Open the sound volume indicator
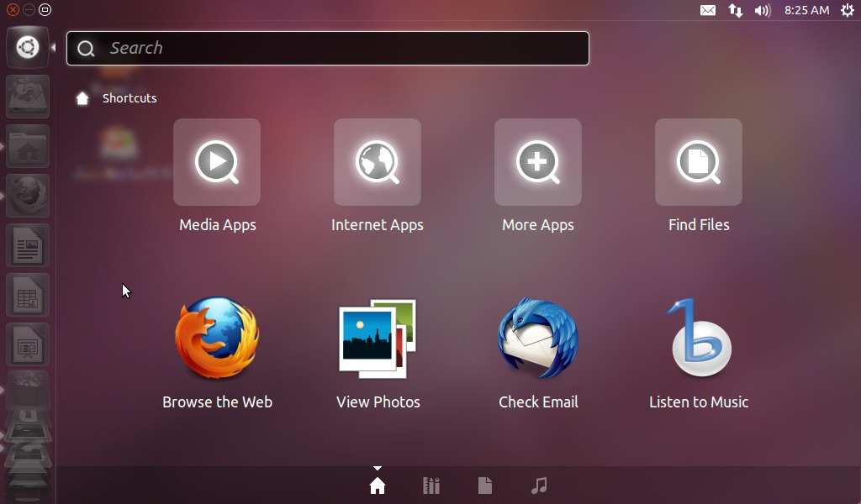The image size is (861, 504). [x=763, y=10]
